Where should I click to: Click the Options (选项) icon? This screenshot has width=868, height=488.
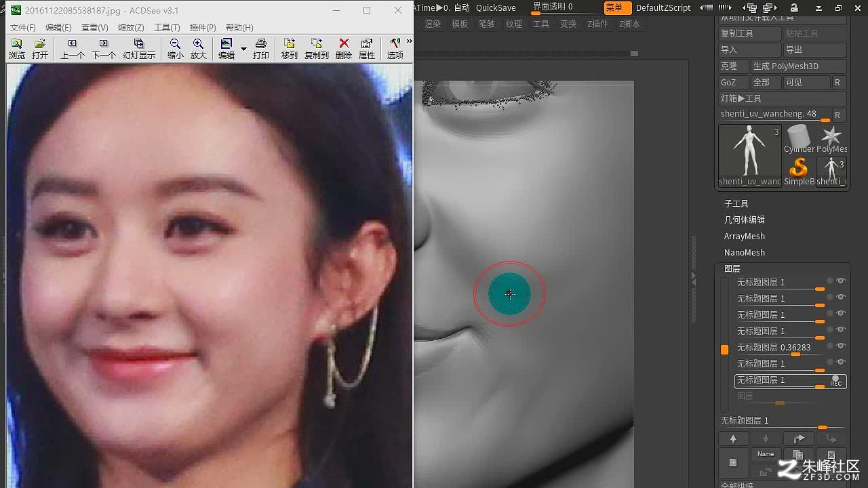tap(395, 49)
